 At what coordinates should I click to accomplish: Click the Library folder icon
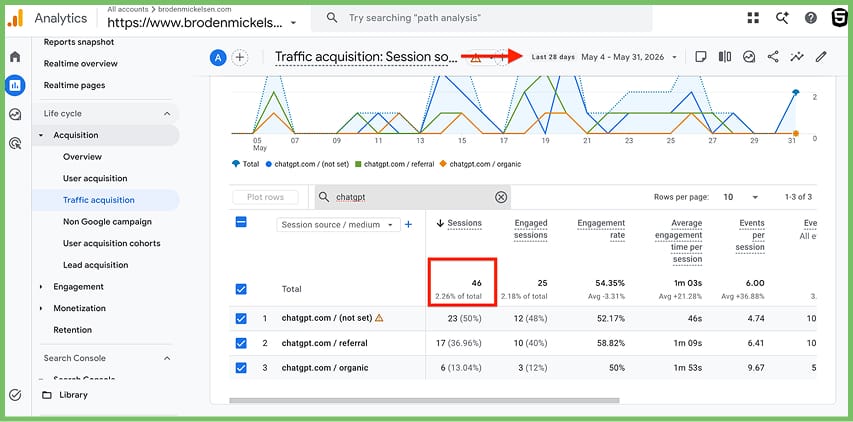47,395
